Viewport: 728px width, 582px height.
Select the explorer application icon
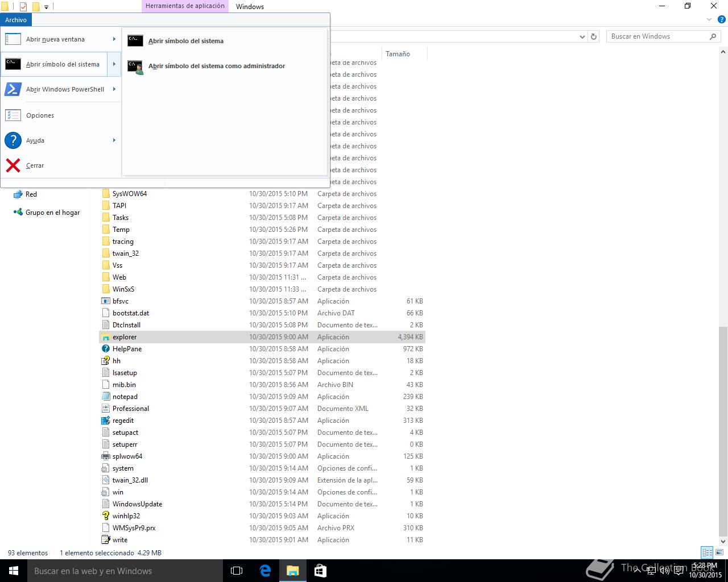coord(106,337)
